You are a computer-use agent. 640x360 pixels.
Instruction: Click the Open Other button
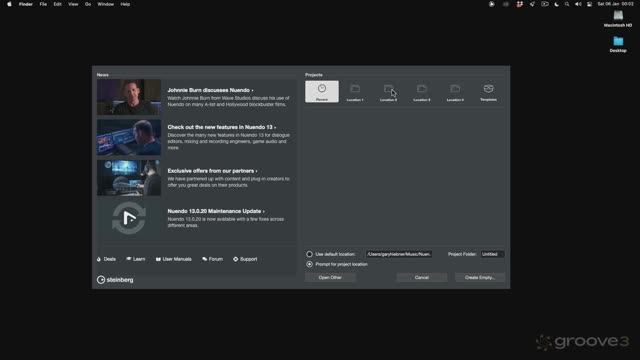pos(330,277)
